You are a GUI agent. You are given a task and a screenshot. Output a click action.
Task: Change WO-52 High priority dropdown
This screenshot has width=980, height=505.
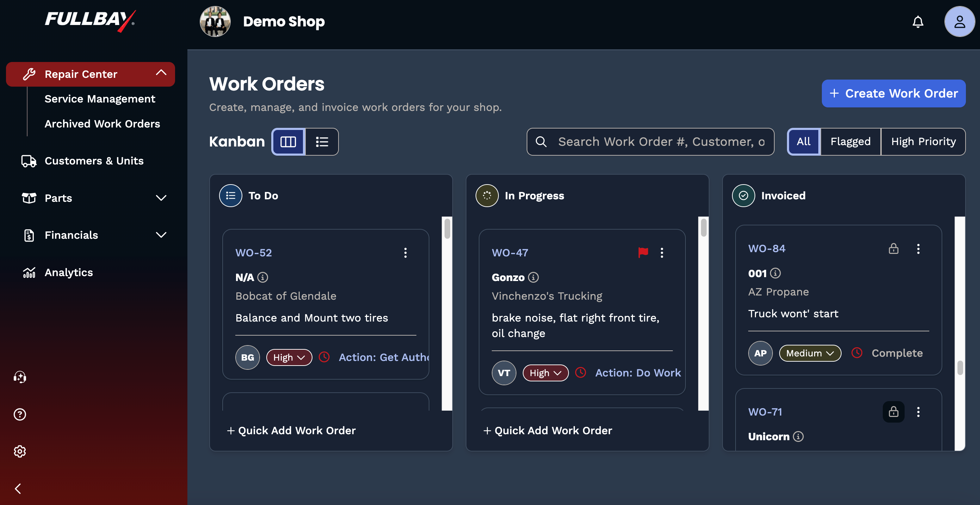(289, 357)
